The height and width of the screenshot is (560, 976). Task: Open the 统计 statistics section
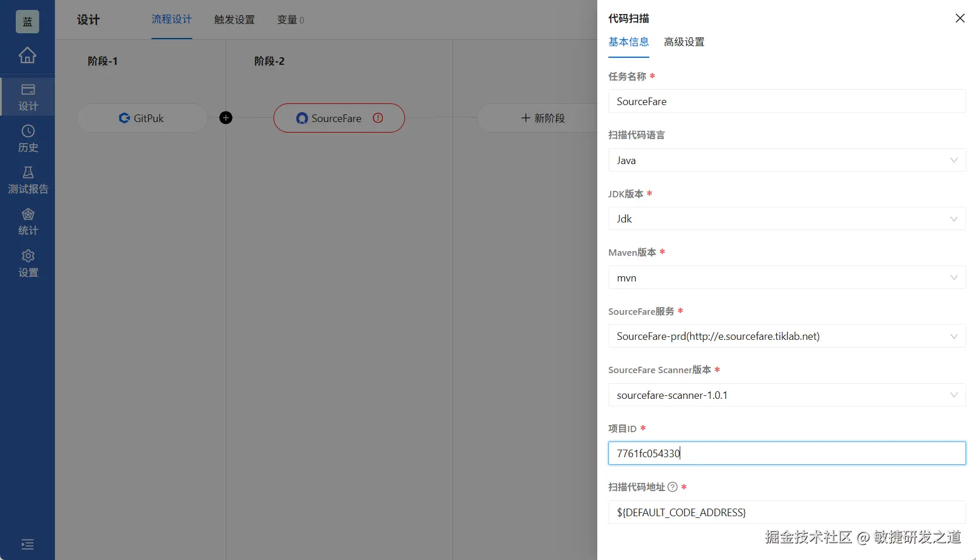(27, 222)
